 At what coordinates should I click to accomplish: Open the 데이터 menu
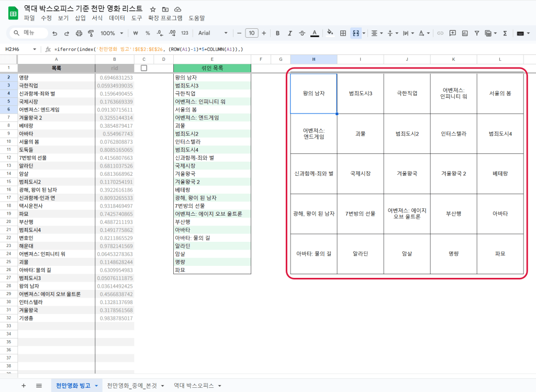tap(117, 18)
